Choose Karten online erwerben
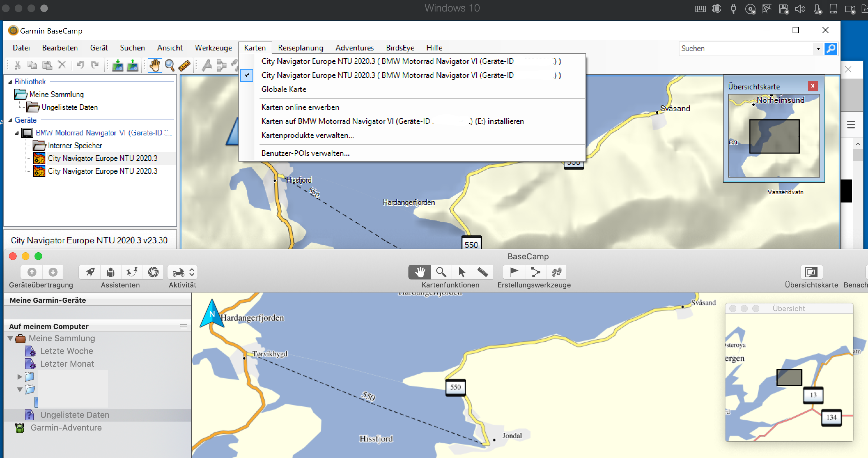The image size is (868, 458). [x=300, y=107]
